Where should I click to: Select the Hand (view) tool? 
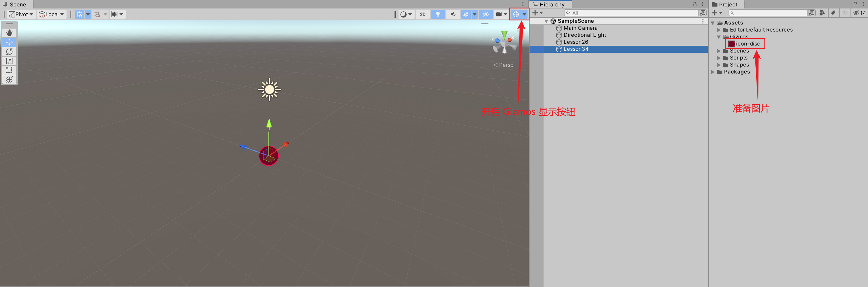9,33
